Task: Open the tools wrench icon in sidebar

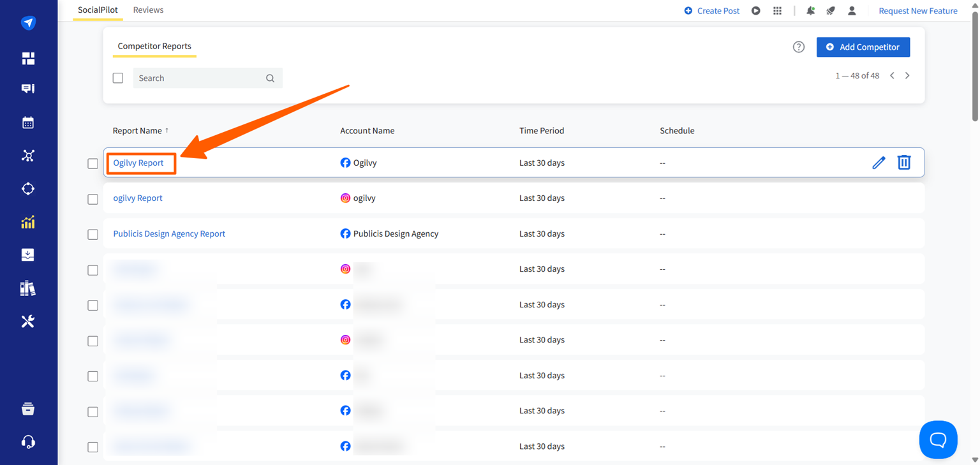Action: pyautogui.click(x=28, y=321)
